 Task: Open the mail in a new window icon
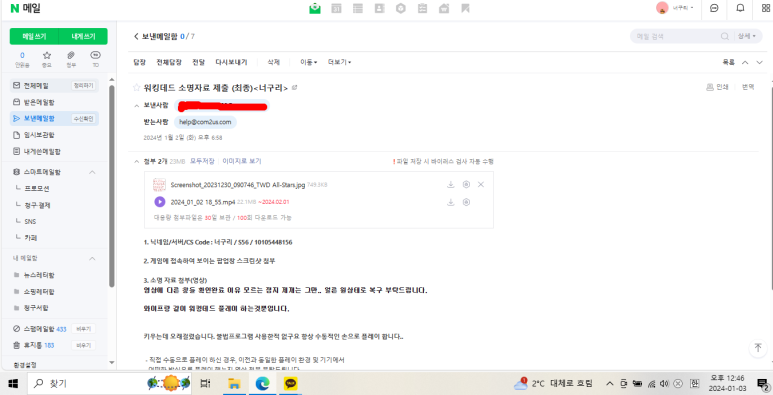(x=294, y=88)
